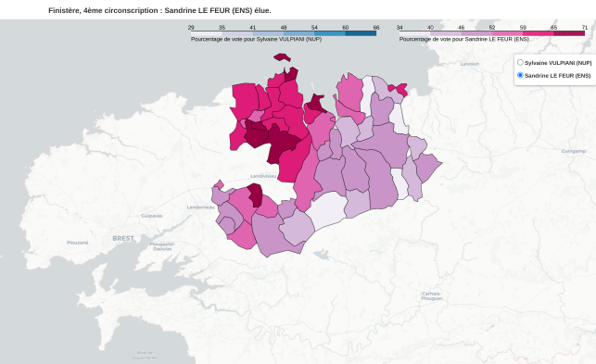Click the Baie de Douarnenez label
Viewport: 596px width, 364px height.
tap(145, 355)
